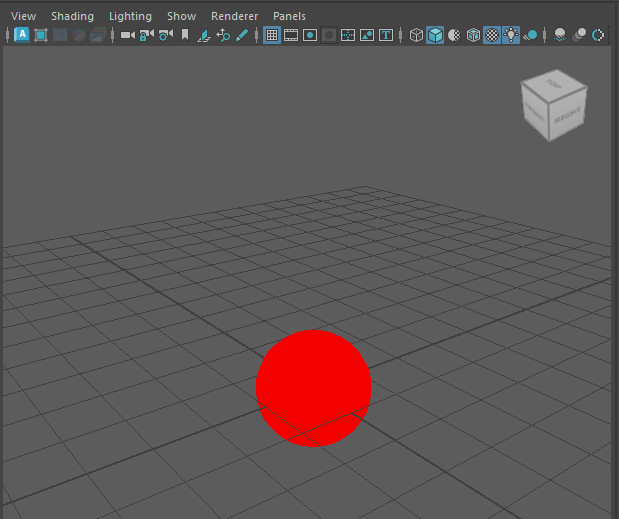
Task: Select the blue pencil tool icon
Action: click(x=242, y=35)
